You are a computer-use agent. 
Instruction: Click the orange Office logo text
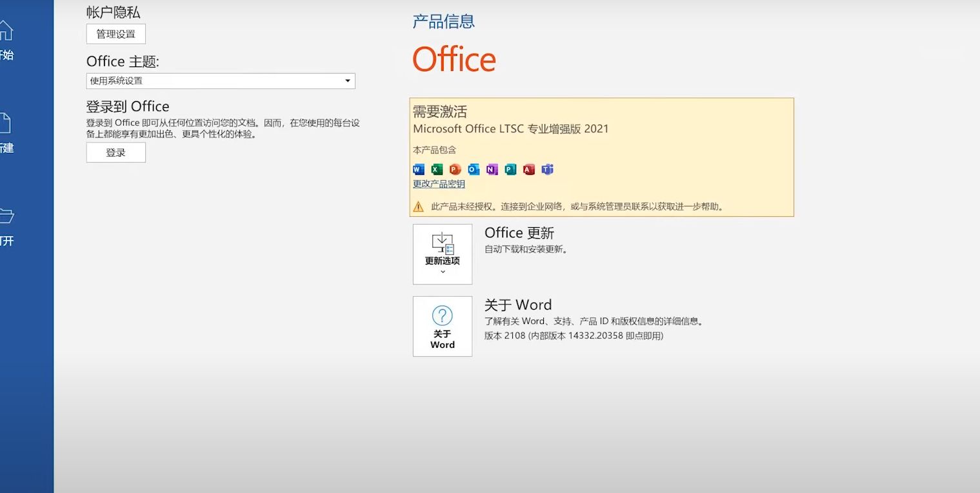(454, 59)
